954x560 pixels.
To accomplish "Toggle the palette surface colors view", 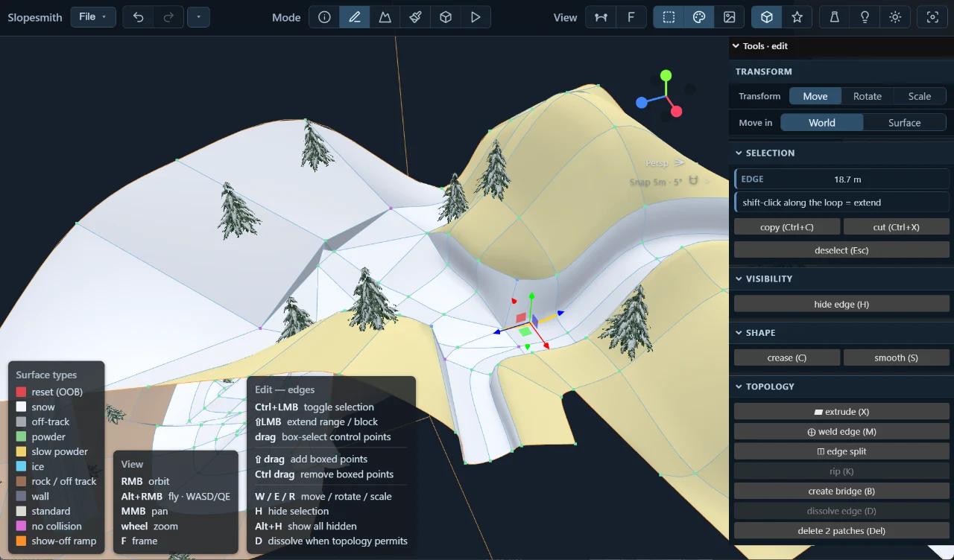I will [x=699, y=17].
